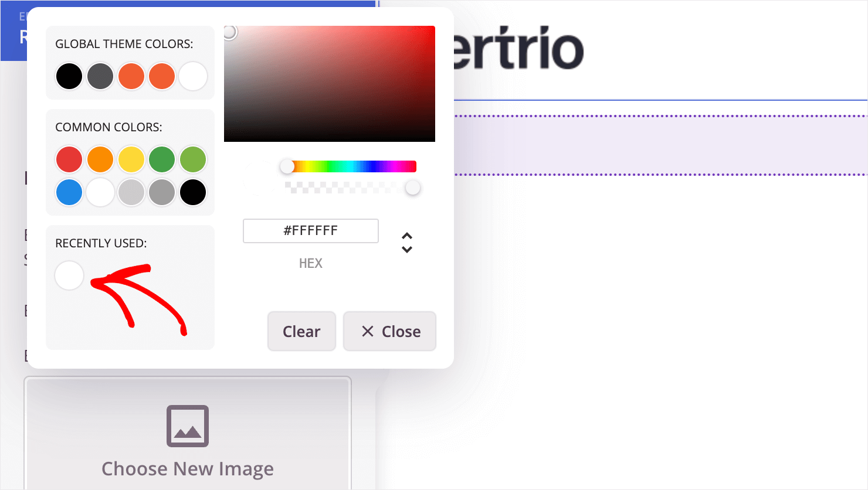Click the opacity slider handle
868x490 pixels.
pos(413,188)
